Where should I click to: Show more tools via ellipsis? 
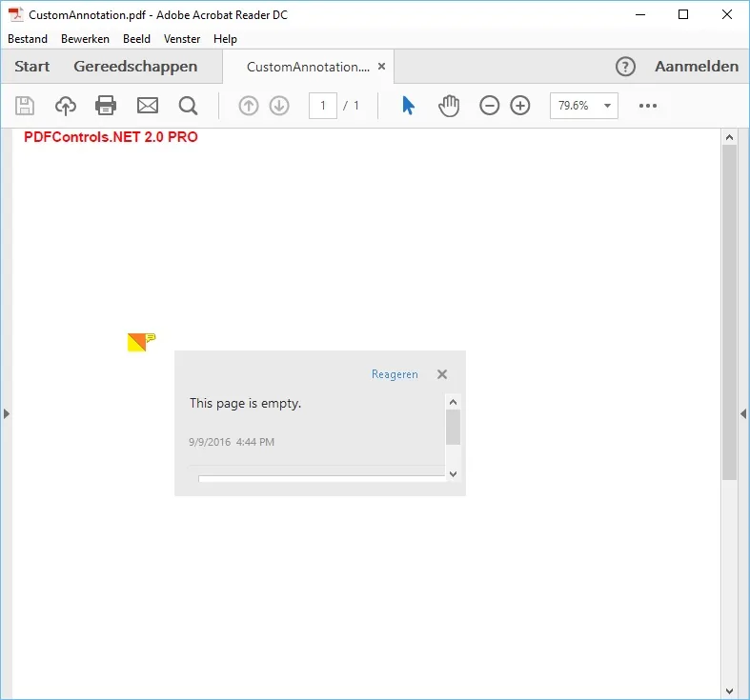pyautogui.click(x=648, y=106)
